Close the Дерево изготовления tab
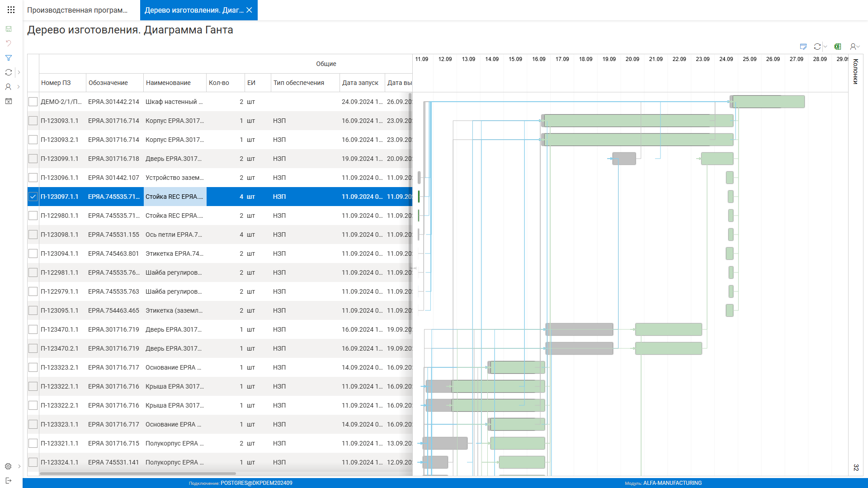The image size is (868, 488). coord(249,10)
